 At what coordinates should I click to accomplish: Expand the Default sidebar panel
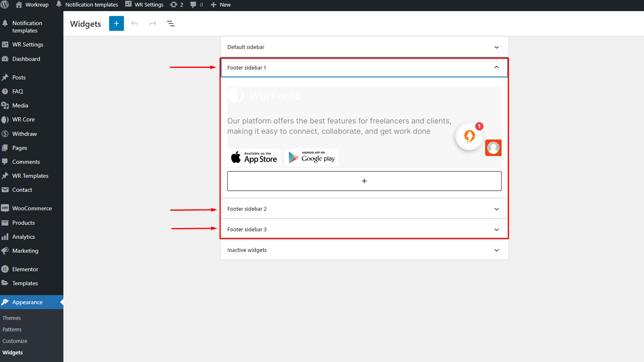pos(496,47)
